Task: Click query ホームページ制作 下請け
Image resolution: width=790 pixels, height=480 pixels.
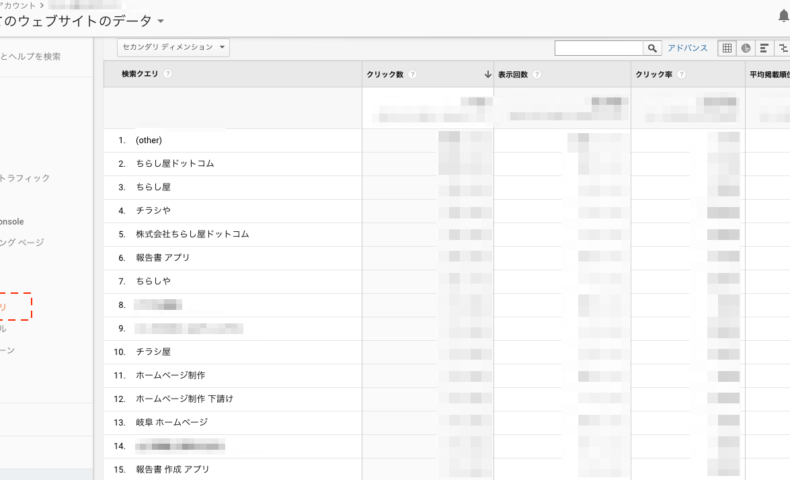Action: point(184,398)
